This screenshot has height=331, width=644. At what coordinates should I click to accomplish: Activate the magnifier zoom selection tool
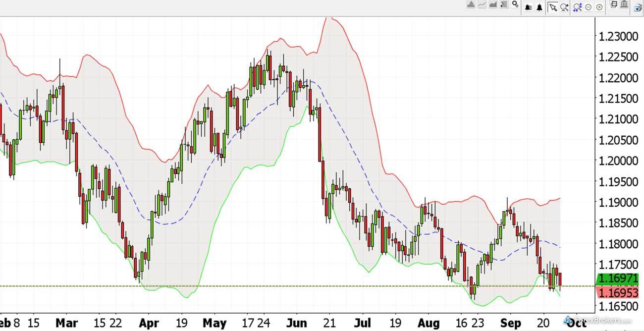pos(564,6)
